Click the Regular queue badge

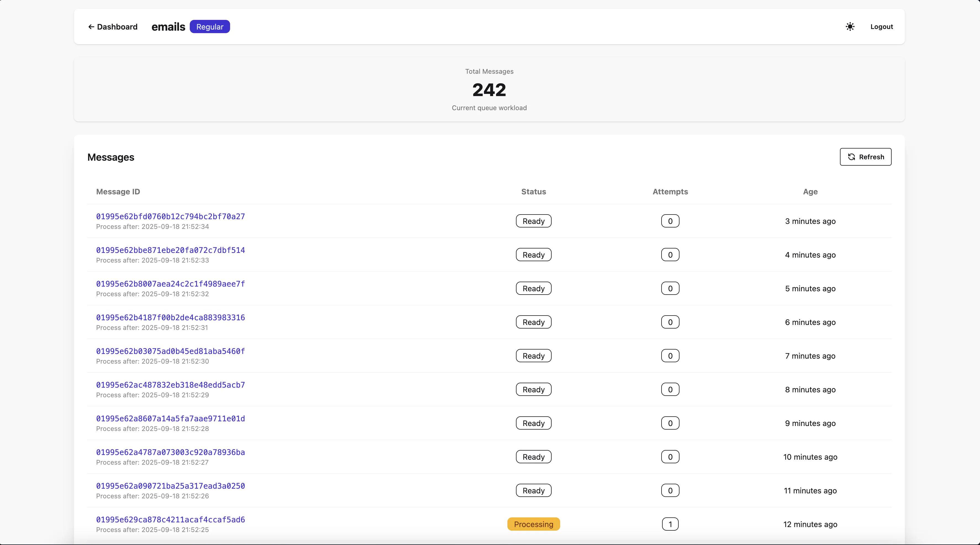pyautogui.click(x=210, y=27)
